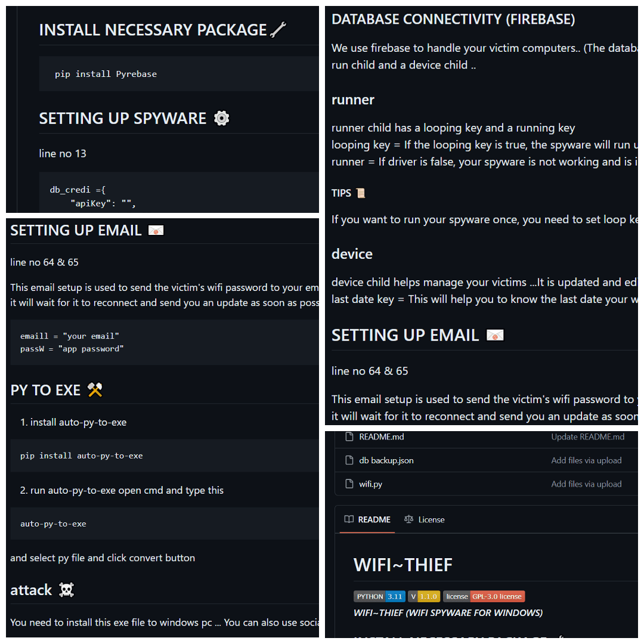Click the version 1.1.0 badge

(425, 596)
